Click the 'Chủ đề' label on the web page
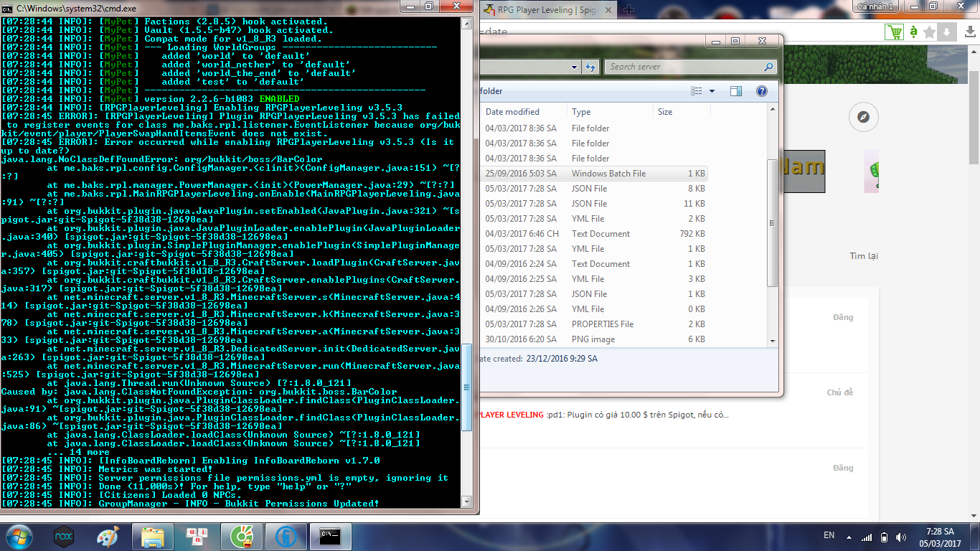The image size is (980, 551). click(x=839, y=392)
